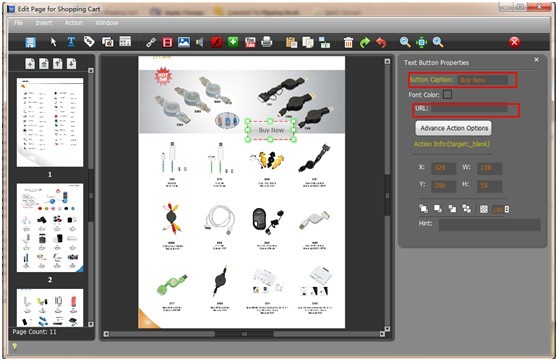Open the Action menu
Viewport: 558px width, 361px height.
point(74,23)
